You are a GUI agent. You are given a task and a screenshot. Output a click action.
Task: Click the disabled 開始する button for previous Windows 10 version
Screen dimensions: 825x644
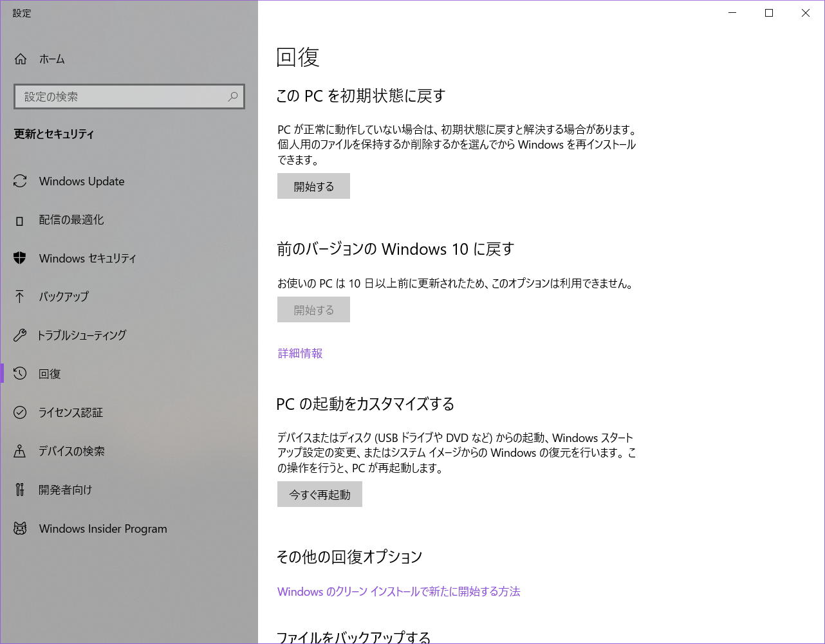pyautogui.click(x=313, y=309)
